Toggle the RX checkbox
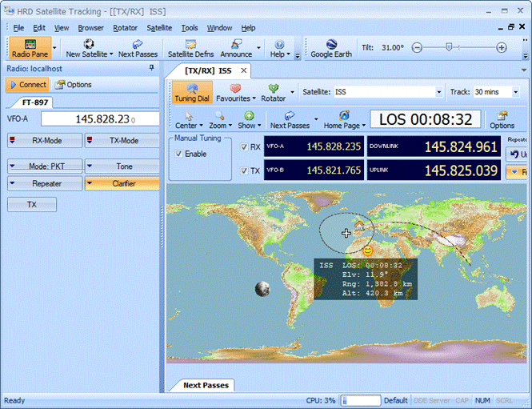 click(244, 146)
